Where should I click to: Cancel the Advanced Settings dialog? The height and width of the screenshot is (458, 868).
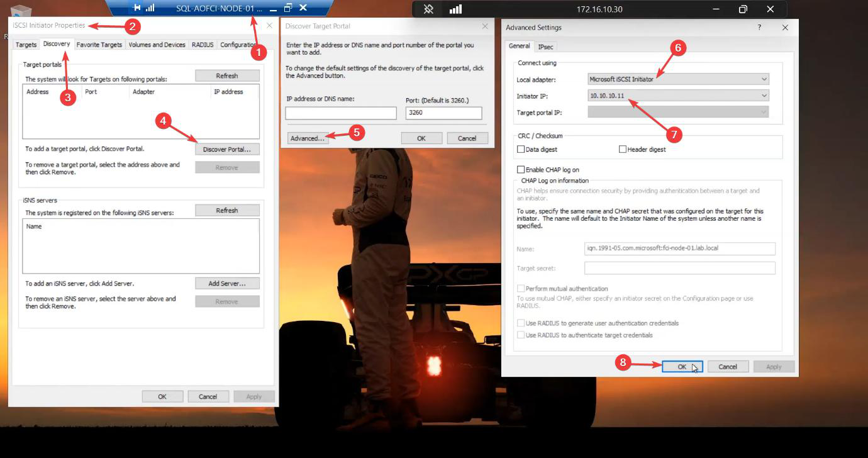point(728,367)
